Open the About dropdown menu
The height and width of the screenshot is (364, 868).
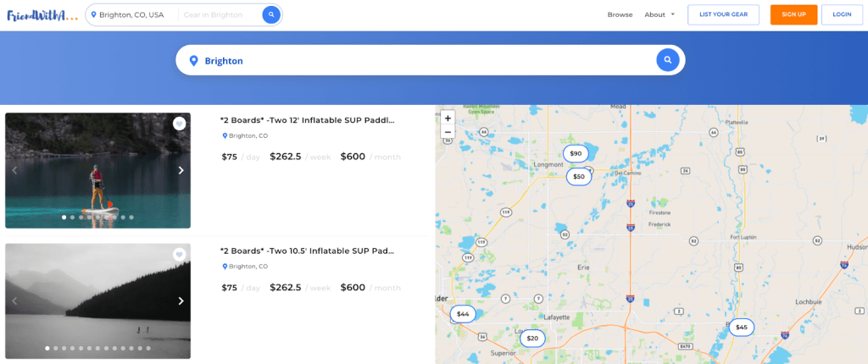659,14
